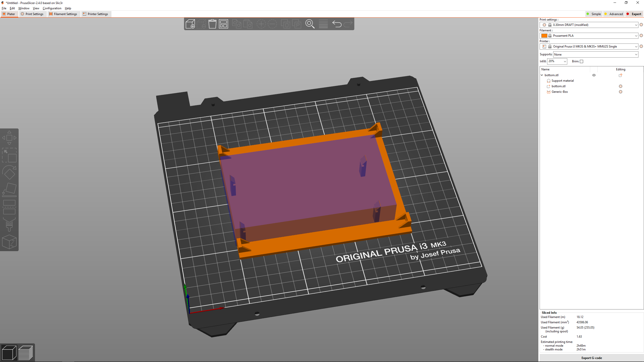Click the Delete all trash icon
644x362 pixels.
(212, 24)
